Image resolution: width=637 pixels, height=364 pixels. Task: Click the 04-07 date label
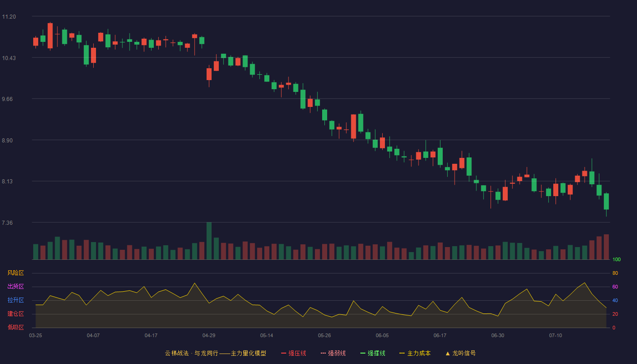(93, 335)
